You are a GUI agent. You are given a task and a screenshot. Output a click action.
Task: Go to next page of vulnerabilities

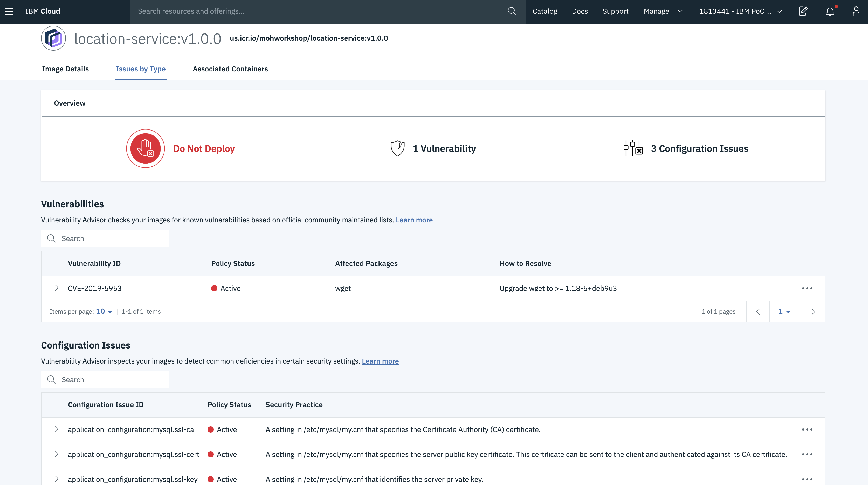[x=813, y=312]
